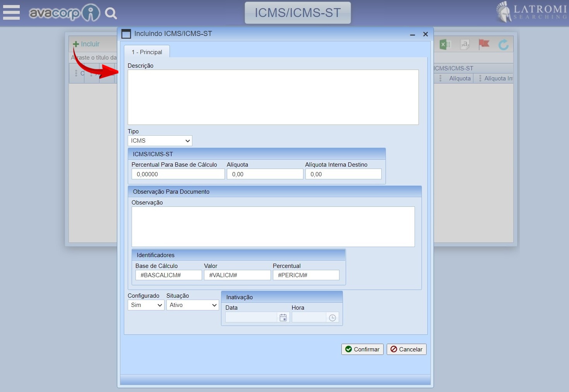Click the avacorp info logo icon
Viewport: 569px width, 392px height.
pyautogui.click(x=91, y=13)
